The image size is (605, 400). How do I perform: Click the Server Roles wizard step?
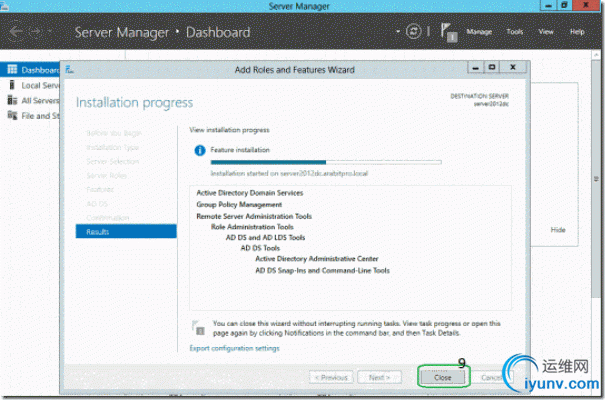tap(106, 176)
